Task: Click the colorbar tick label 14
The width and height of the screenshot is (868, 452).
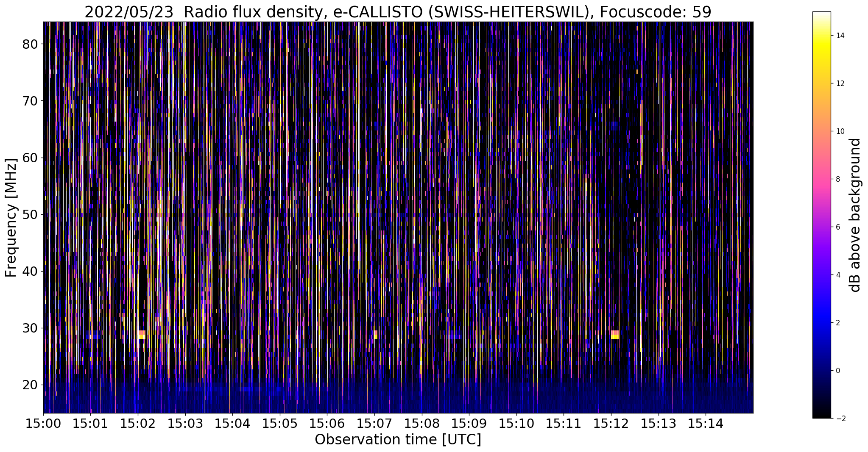Action: (x=840, y=36)
